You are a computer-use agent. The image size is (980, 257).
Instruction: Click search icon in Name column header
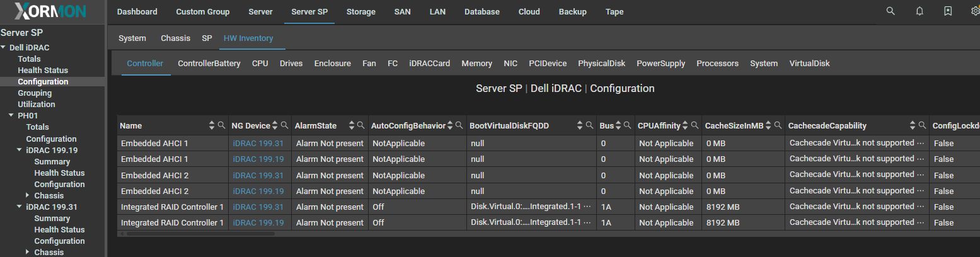pos(221,125)
